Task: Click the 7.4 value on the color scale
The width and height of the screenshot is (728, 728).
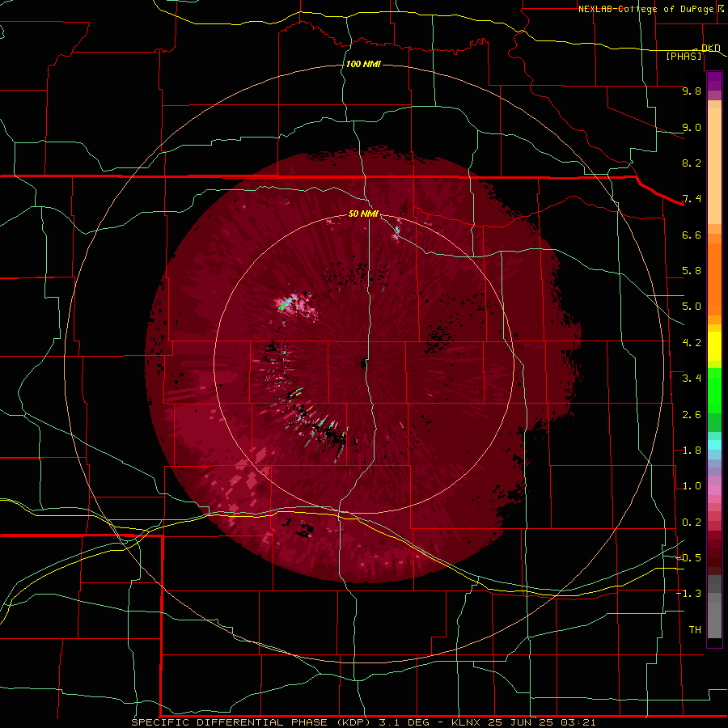Action: 692,199
